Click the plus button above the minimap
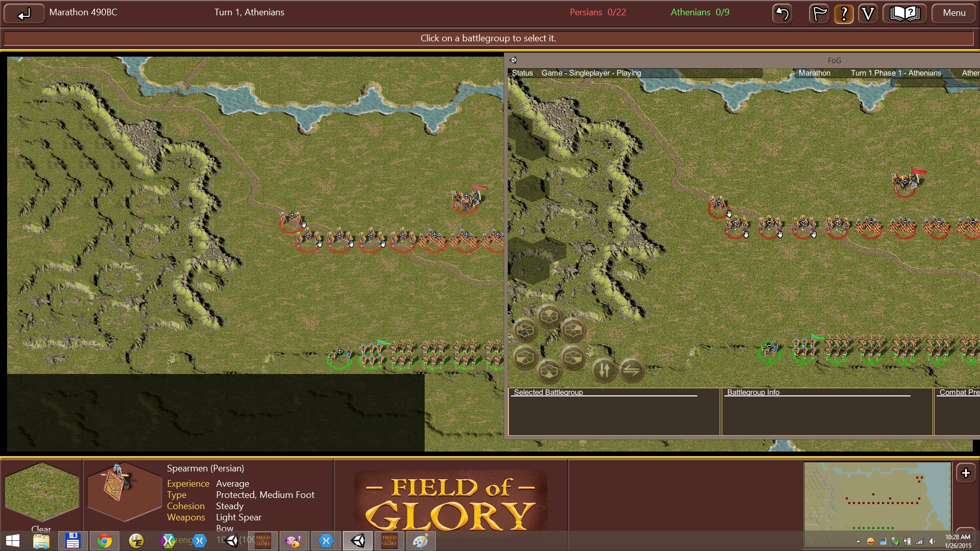 [x=966, y=473]
